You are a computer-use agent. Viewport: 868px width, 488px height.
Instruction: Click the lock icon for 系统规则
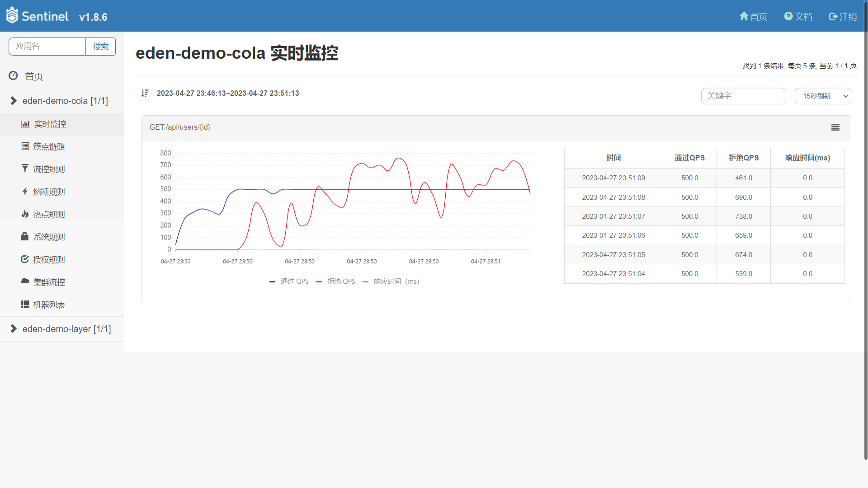25,236
